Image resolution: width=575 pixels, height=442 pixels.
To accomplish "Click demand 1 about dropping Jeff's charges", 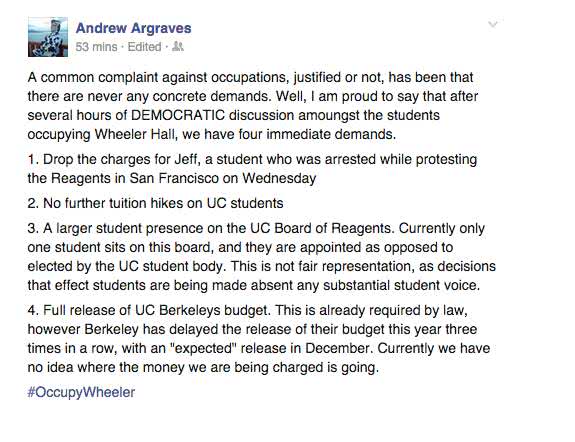I will tap(252, 169).
